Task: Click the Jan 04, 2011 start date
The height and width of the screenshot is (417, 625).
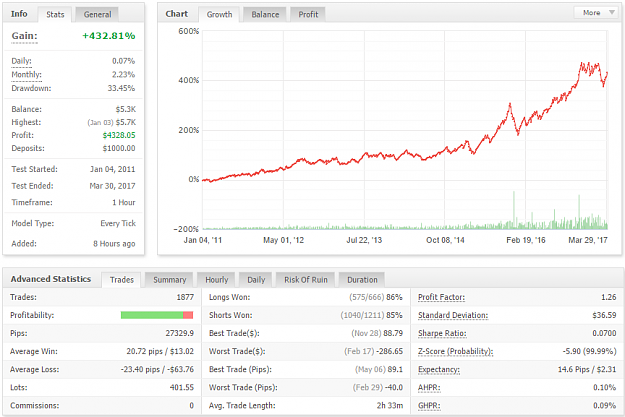Action: [x=112, y=169]
